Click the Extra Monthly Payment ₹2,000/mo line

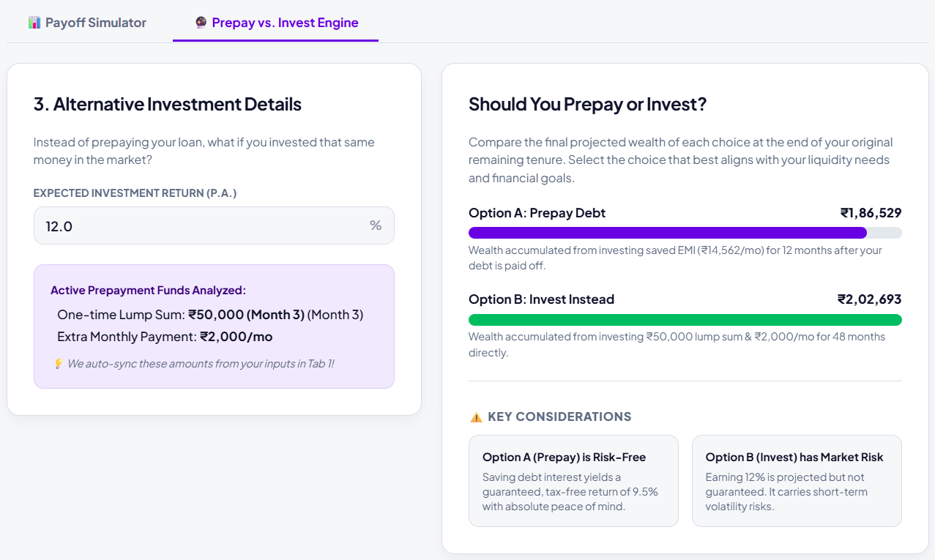coord(165,337)
